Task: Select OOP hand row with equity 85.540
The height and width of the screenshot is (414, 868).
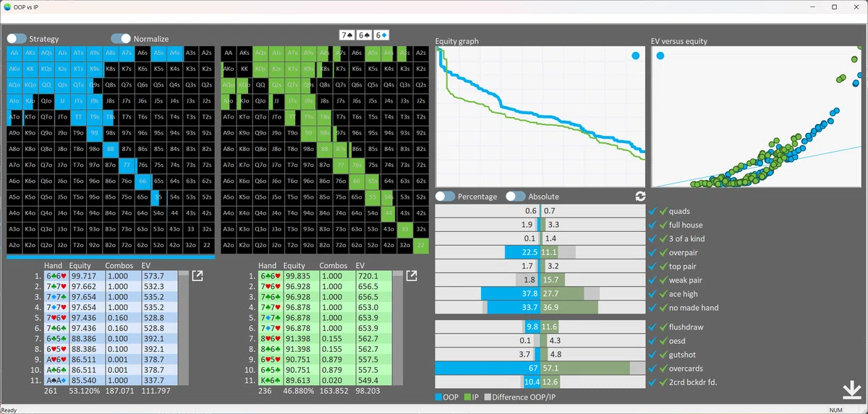Action: coord(109,379)
